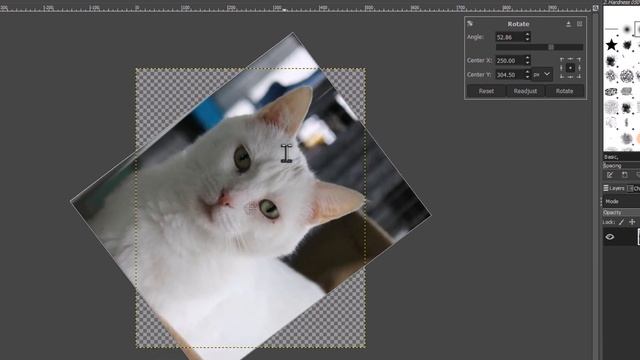Select the splatter brush beside the star
This screenshot has height=360, width=640.
click(x=627, y=44)
